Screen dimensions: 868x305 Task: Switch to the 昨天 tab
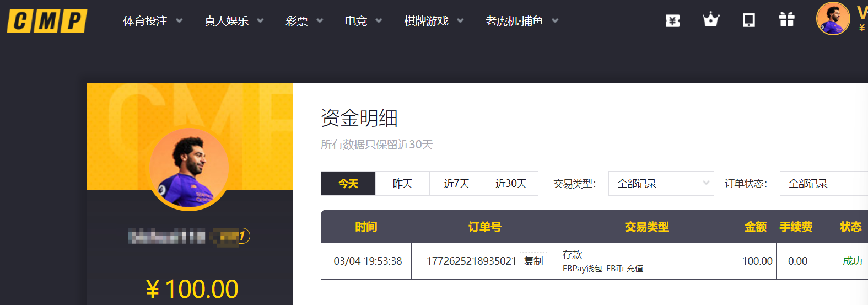coord(402,184)
